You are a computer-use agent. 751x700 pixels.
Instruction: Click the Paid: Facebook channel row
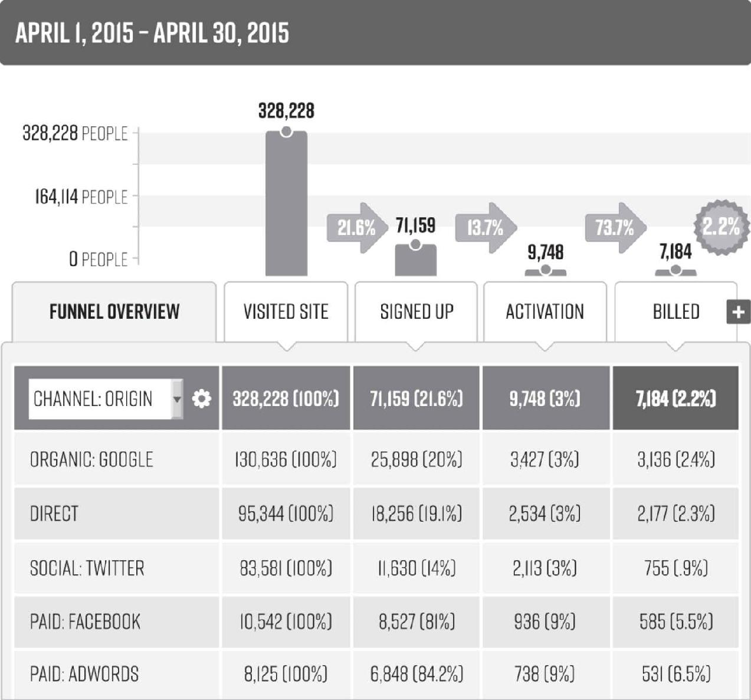(376, 622)
